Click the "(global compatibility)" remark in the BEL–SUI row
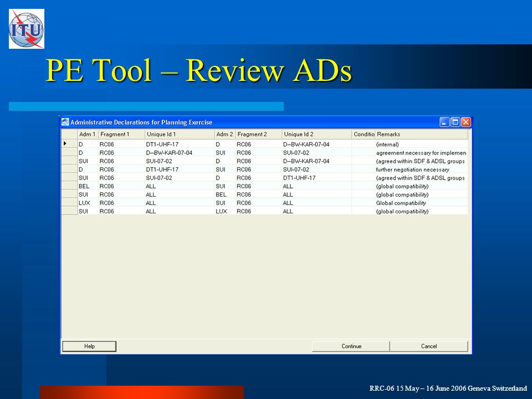532x399 pixels. [421, 186]
